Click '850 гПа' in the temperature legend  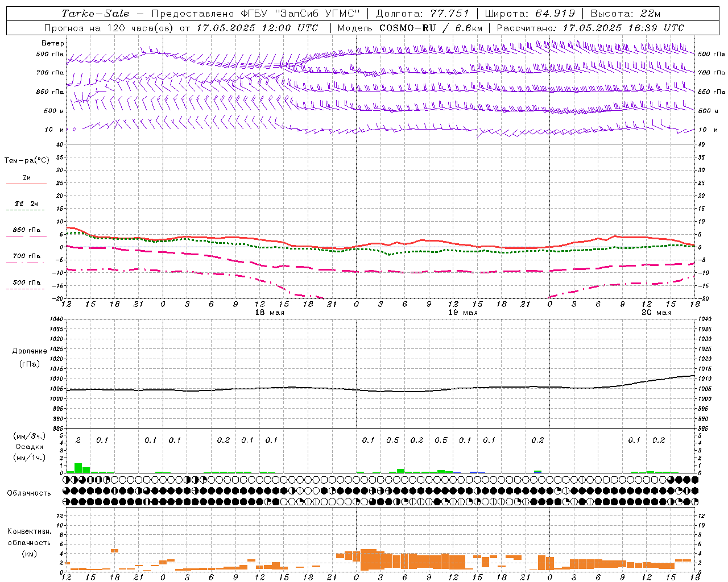[27, 230]
